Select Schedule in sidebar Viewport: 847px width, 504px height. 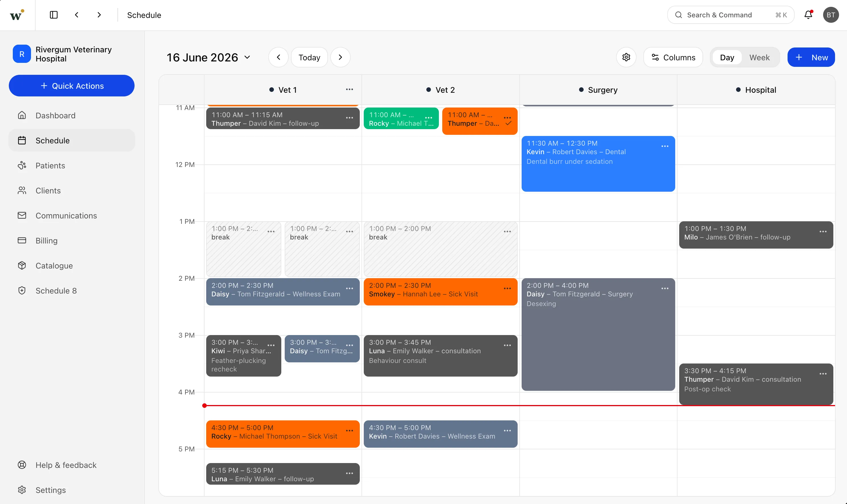coord(72,141)
